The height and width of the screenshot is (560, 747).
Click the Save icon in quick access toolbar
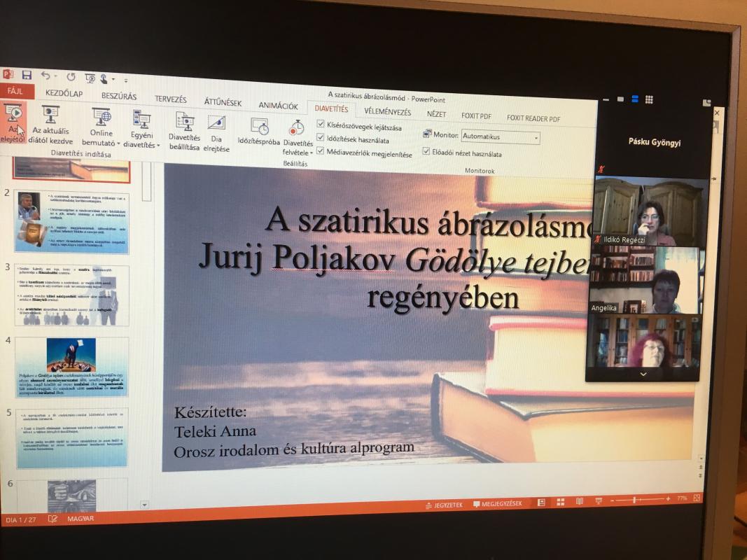[27, 75]
